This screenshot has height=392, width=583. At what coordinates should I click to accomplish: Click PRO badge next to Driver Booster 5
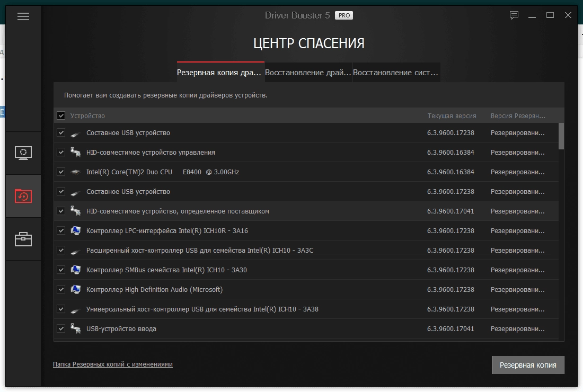pos(344,15)
